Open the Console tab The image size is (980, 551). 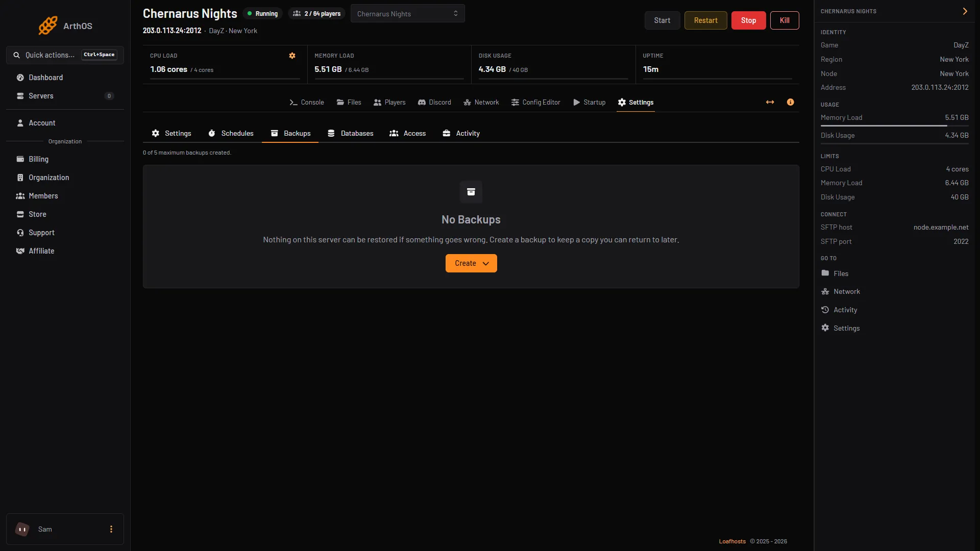click(x=307, y=103)
